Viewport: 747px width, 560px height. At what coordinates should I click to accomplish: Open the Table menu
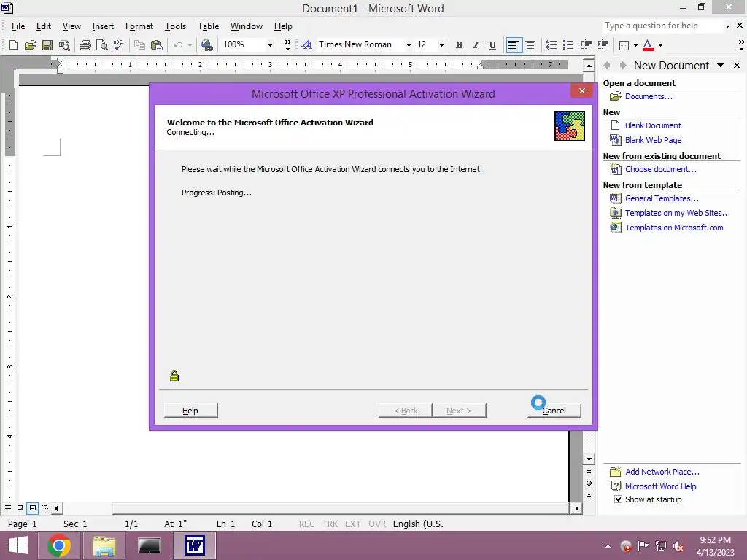(x=208, y=26)
